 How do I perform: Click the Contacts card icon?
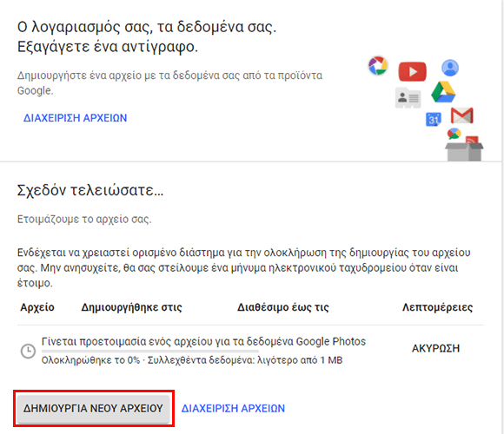coord(408,97)
